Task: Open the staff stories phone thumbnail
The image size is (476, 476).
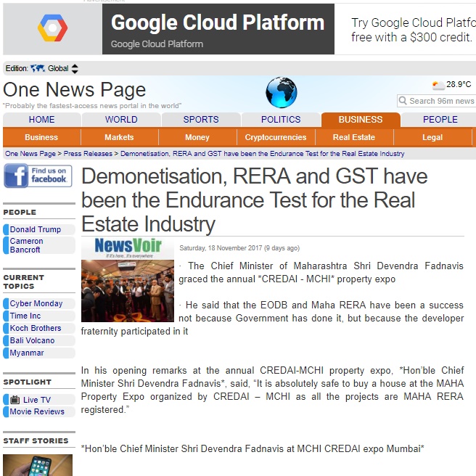Action: coord(38,465)
